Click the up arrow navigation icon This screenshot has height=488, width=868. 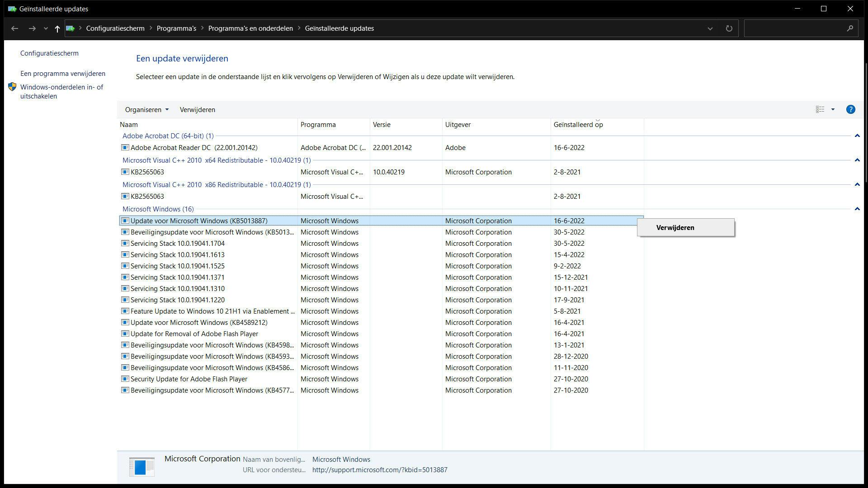[x=57, y=28]
